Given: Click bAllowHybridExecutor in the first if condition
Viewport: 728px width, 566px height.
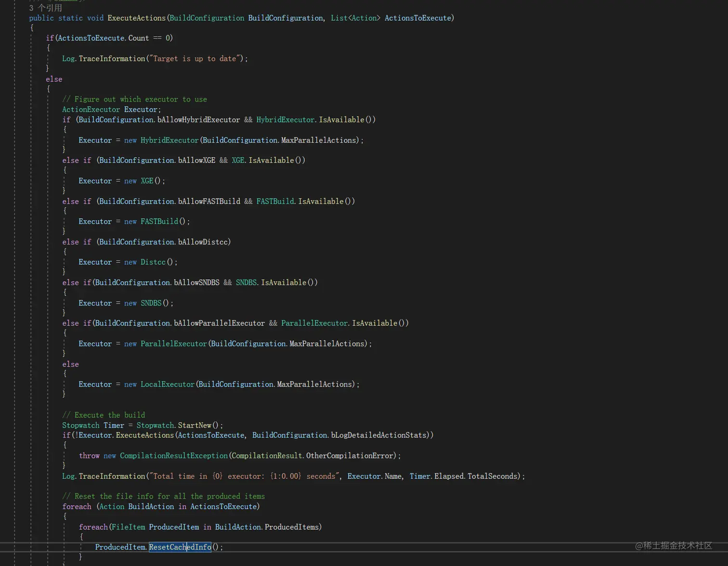Looking at the screenshot, I should (x=198, y=119).
